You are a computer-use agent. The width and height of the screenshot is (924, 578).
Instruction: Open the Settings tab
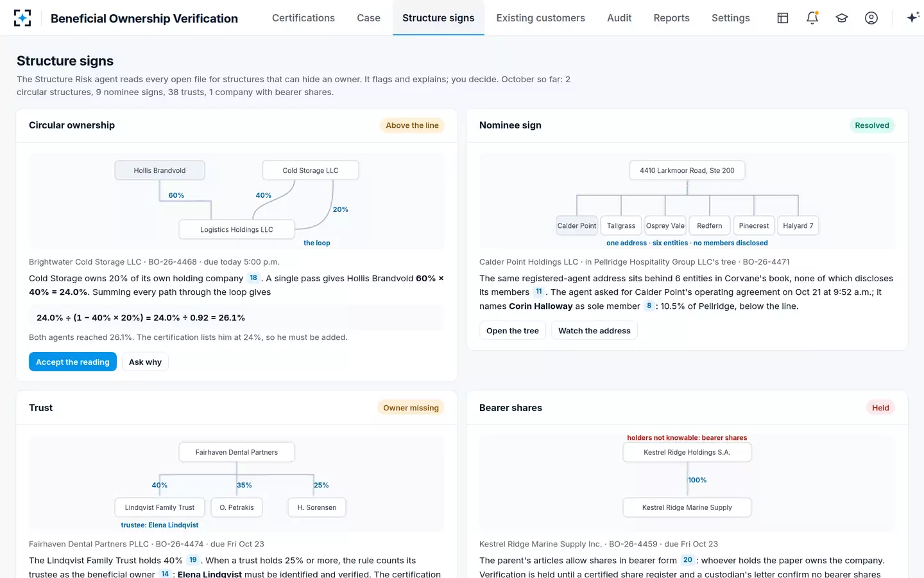731,18
